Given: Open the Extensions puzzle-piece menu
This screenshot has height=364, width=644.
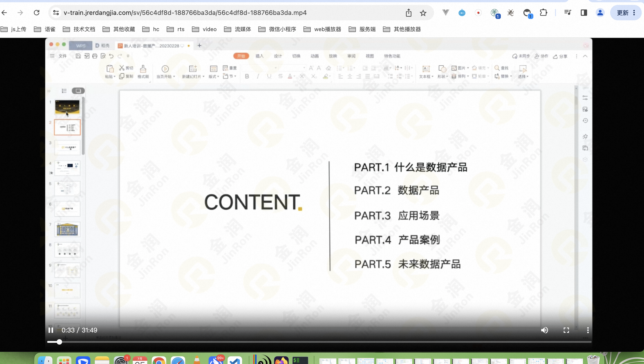Looking at the screenshot, I should (x=543, y=12).
